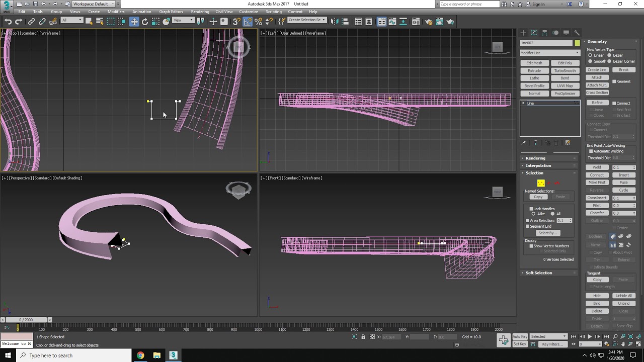Open the selection filter All dropdown
This screenshot has height=362, width=644.
pos(71,20)
